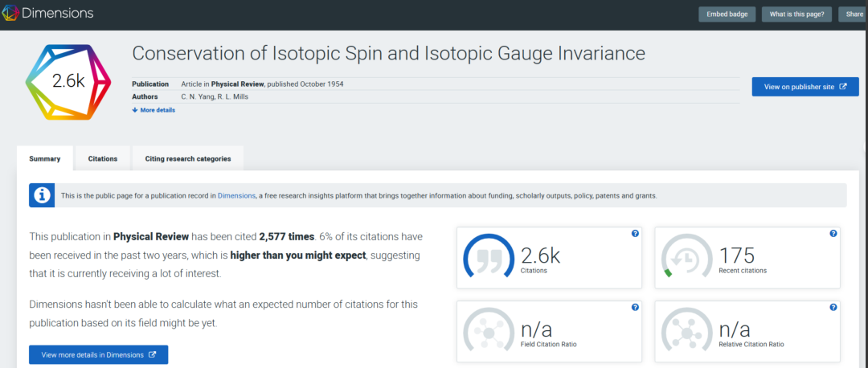Open View on publisher site
This screenshot has height=368, width=868.
tap(805, 87)
